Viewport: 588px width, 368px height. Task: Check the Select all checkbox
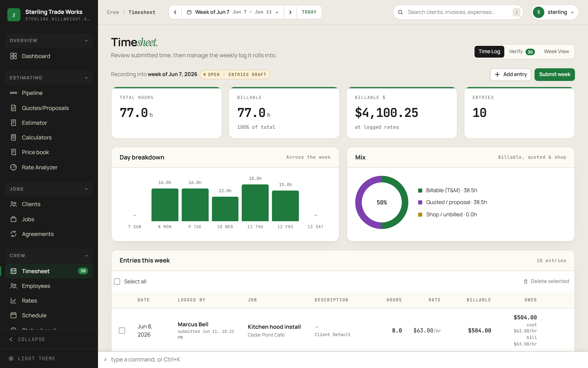coord(117,282)
